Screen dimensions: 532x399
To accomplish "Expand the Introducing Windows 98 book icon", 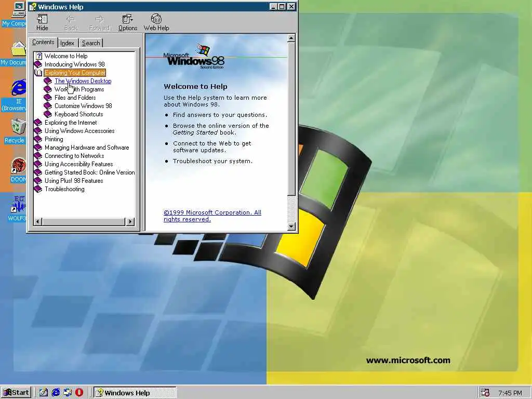I will [38, 64].
